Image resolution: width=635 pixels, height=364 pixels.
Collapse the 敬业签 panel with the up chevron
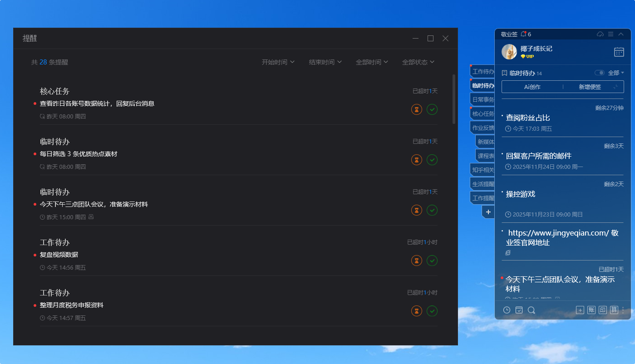tap(621, 34)
